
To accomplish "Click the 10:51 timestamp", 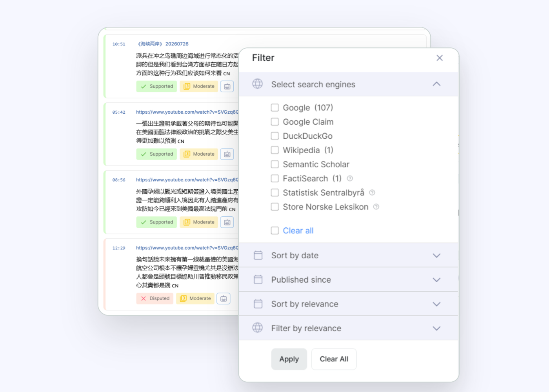I will click(x=119, y=44).
